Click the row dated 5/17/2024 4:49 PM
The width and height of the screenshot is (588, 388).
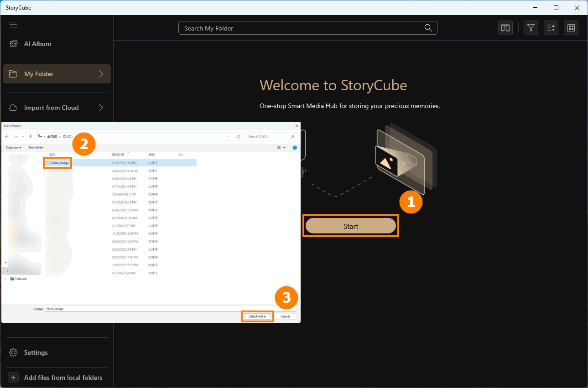coord(121,186)
